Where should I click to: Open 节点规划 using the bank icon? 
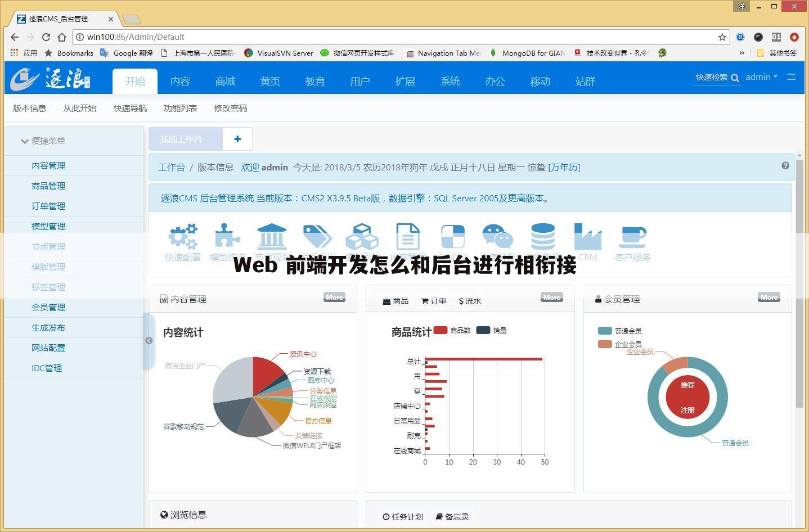point(272,236)
